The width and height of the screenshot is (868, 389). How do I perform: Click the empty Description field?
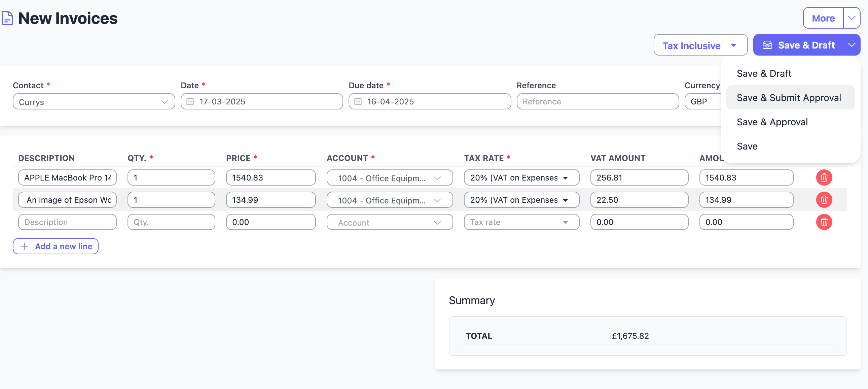tap(67, 222)
